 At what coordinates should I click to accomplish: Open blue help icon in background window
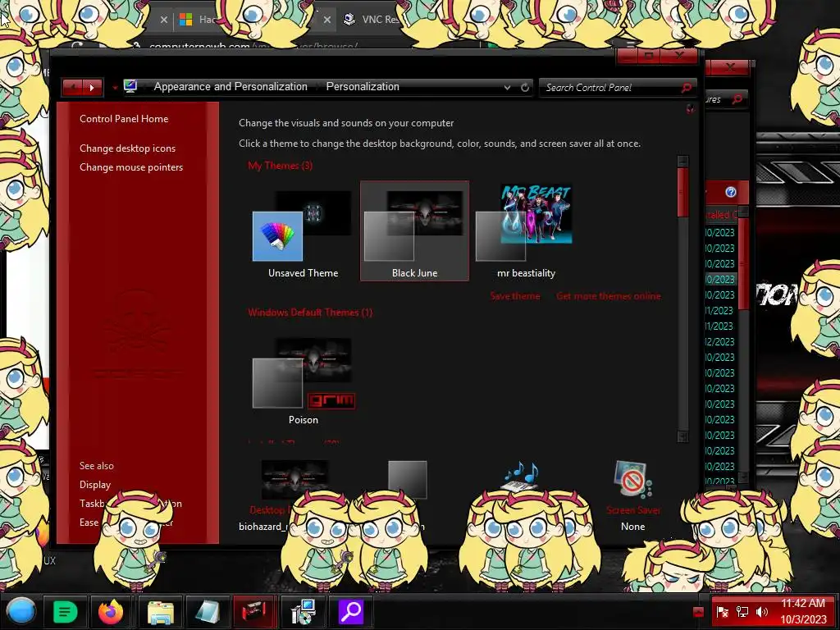point(731,192)
